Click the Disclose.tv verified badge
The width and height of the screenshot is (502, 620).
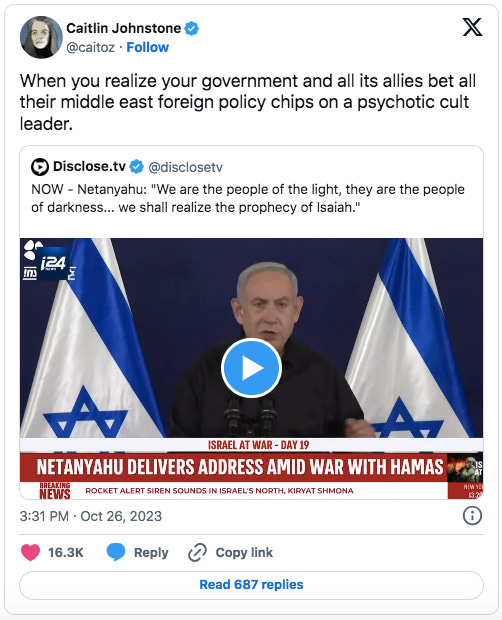point(137,167)
